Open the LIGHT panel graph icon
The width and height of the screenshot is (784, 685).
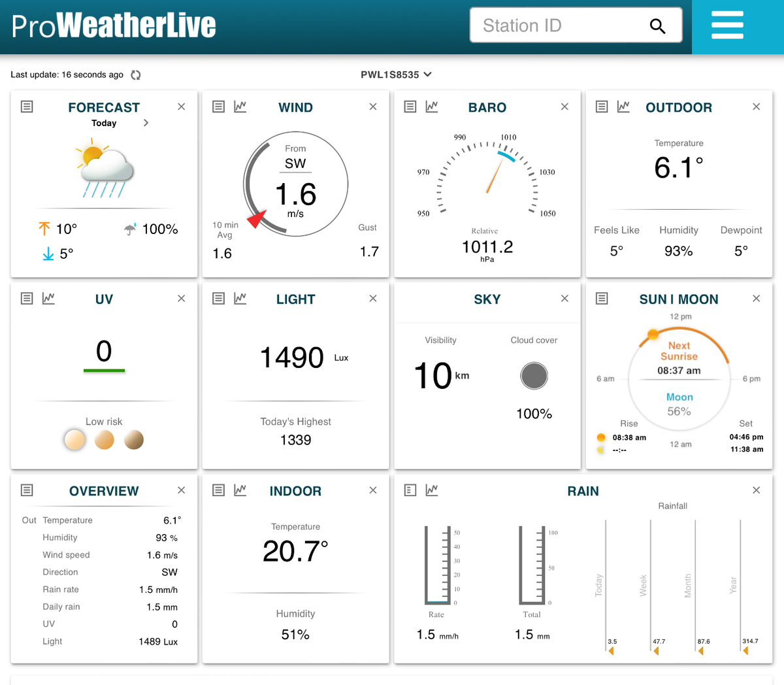tap(240, 299)
